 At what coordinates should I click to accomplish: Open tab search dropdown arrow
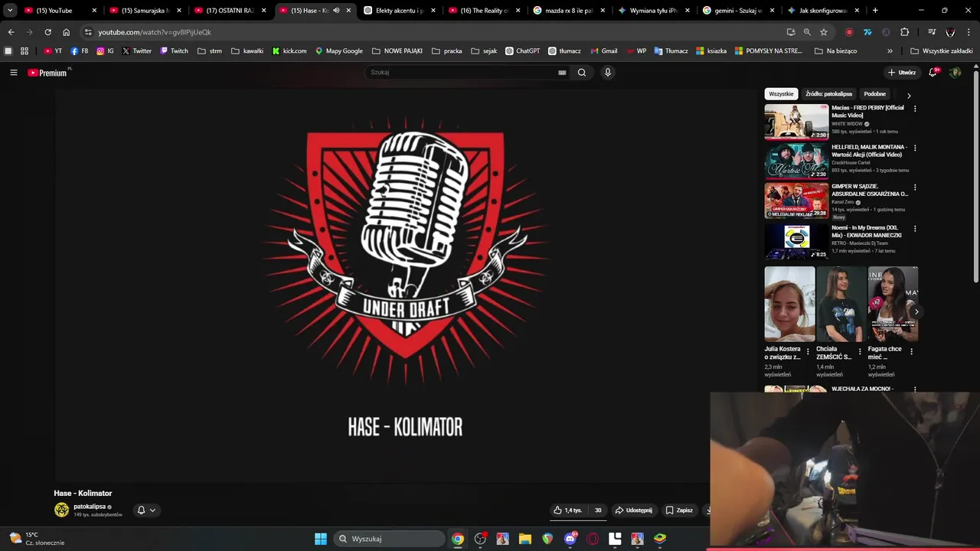coord(10,11)
